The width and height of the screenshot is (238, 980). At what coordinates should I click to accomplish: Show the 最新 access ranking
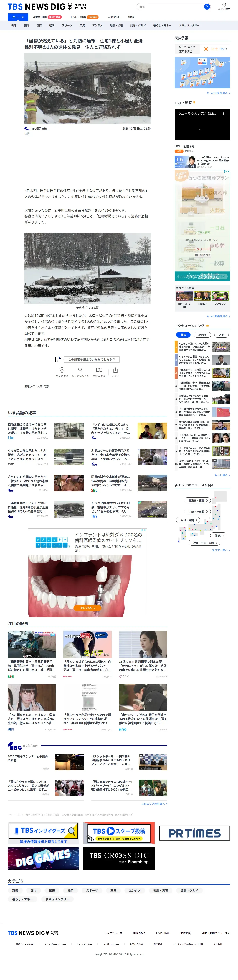coord(183,335)
